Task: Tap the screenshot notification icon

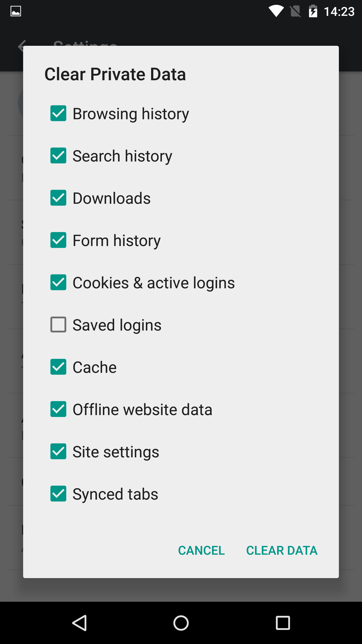Action: coord(16,11)
